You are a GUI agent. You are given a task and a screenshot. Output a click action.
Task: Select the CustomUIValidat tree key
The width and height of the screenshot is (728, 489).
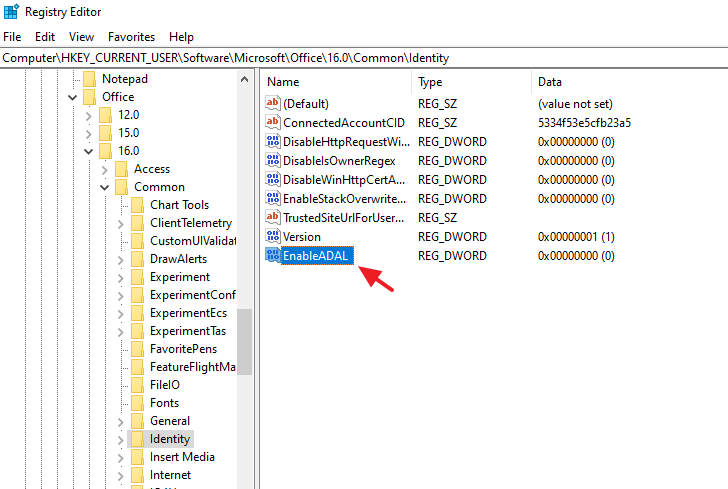193,241
